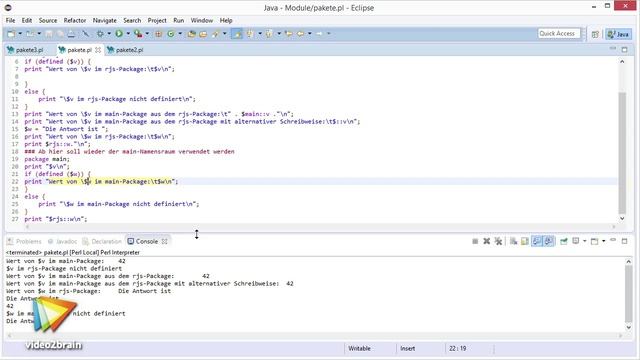
Task: Click 'Insert' mode in status bar
Action: pyautogui.click(x=407, y=349)
